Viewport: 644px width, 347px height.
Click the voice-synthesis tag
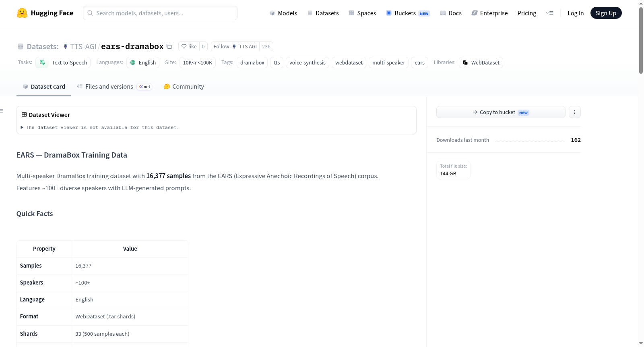click(308, 63)
